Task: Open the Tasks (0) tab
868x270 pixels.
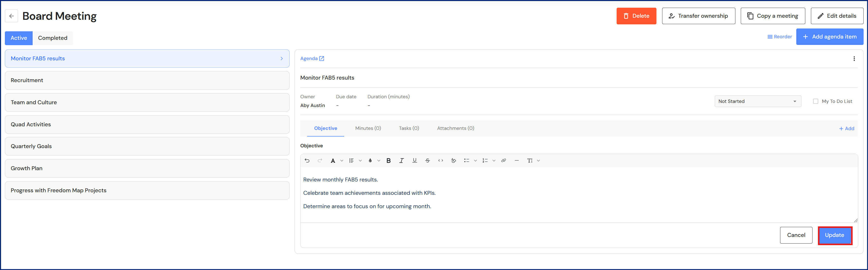Action: click(409, 128)
